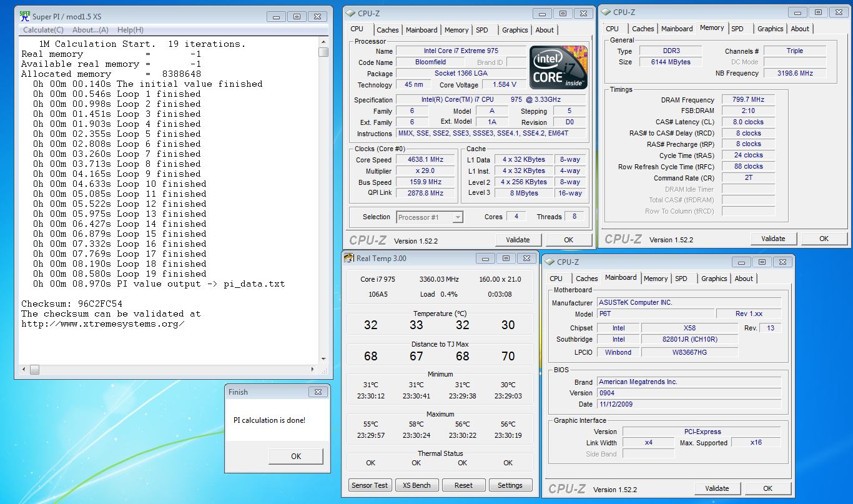Click the Core Voltage 1.584 V field

point(504,85)
